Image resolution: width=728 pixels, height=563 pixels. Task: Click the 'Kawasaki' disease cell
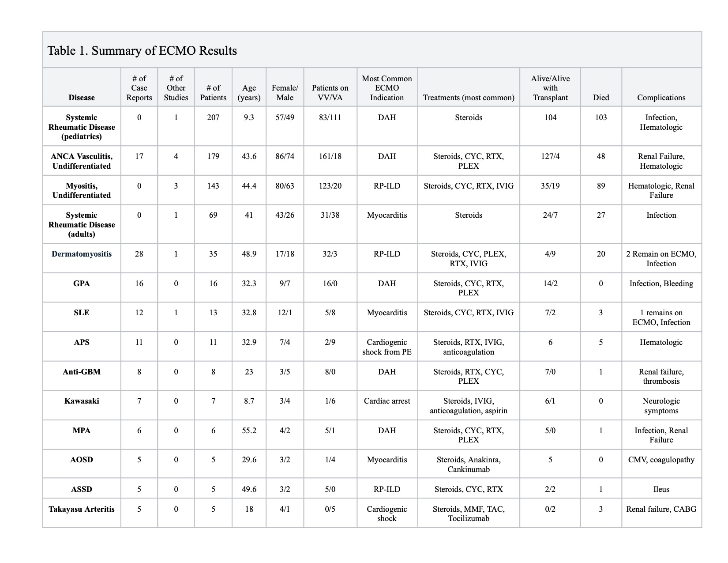(x=82, y=401)
